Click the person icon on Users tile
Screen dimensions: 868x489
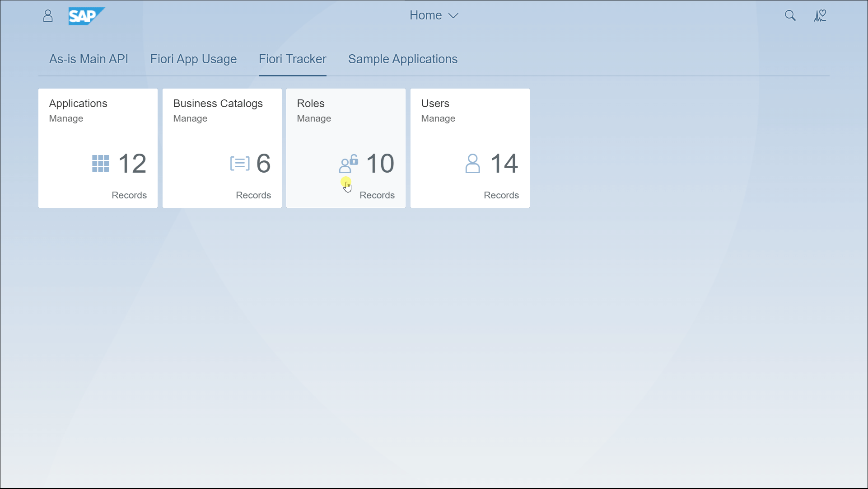472,164
